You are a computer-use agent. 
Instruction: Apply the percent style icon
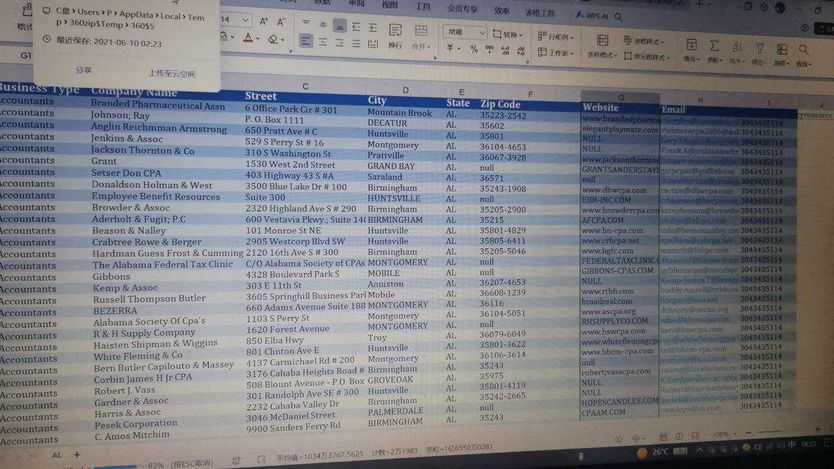473,49
